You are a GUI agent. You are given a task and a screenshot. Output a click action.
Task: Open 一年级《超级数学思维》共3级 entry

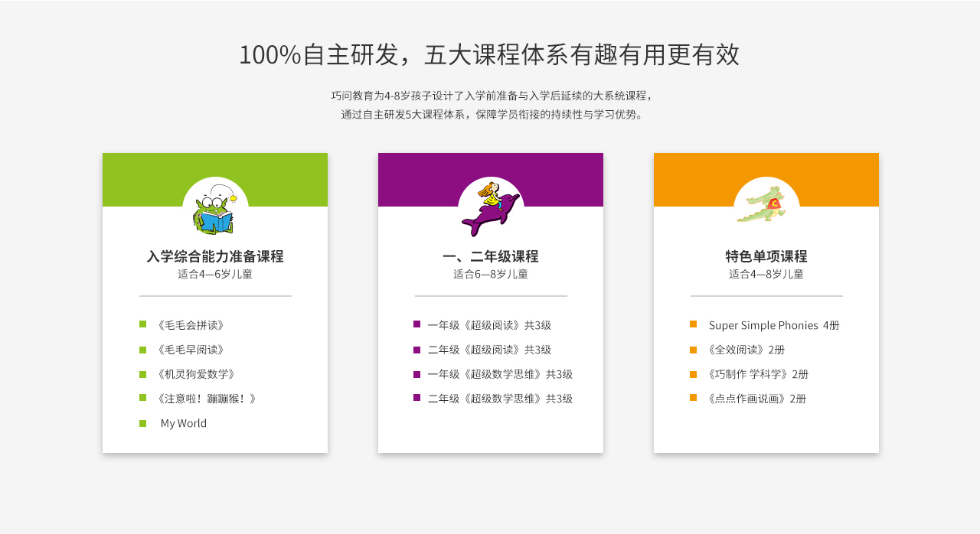pyautogui.click(x=500, y=374)
